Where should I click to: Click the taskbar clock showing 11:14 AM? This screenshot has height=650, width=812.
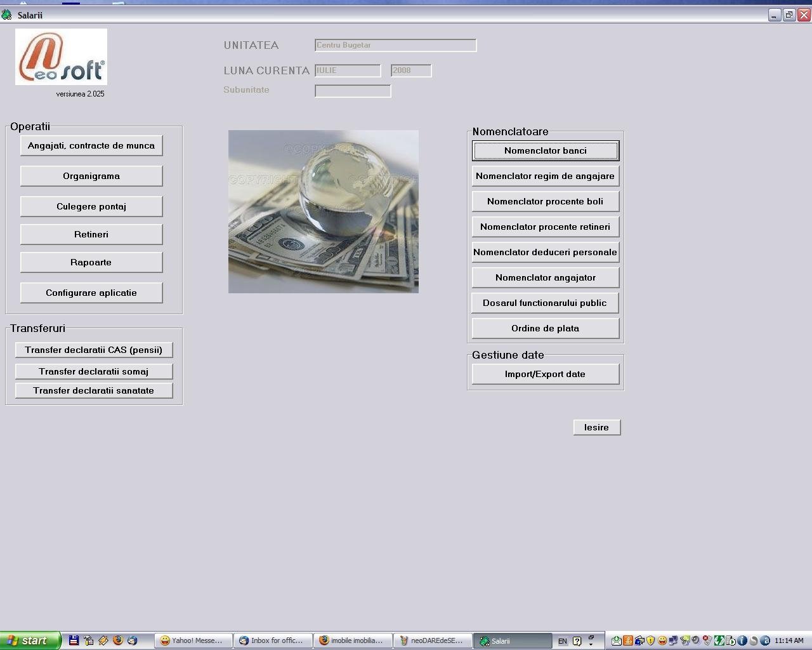789,640
